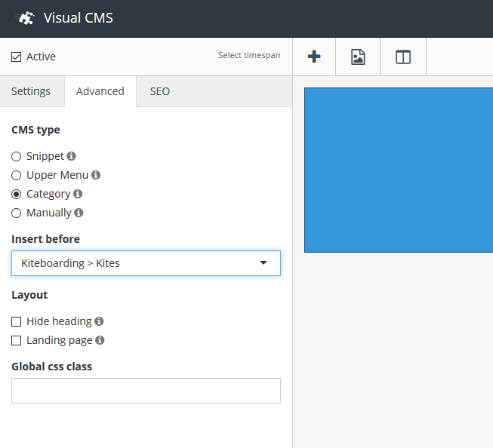The image size is (493, 448).
Task: Click the Select timespan link
Action: point(249,56)
